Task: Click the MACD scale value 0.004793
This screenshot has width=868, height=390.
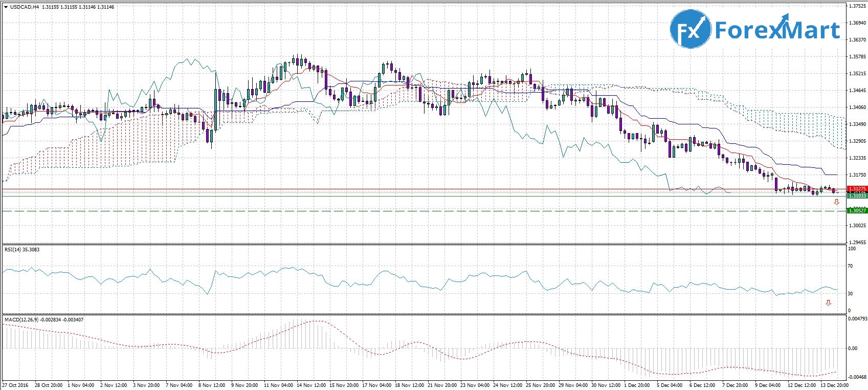Action: tap(857, 319)
